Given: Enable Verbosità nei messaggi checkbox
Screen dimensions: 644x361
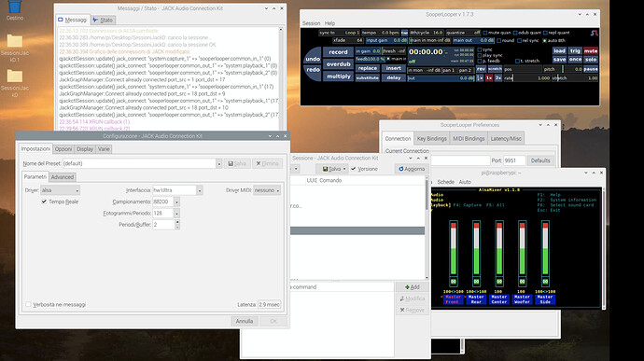Looking at the screenshot, I should pos(28,305).
